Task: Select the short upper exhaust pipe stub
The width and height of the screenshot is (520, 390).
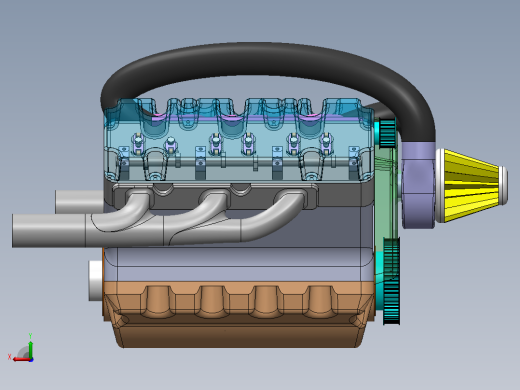Action: pos(79,202)
